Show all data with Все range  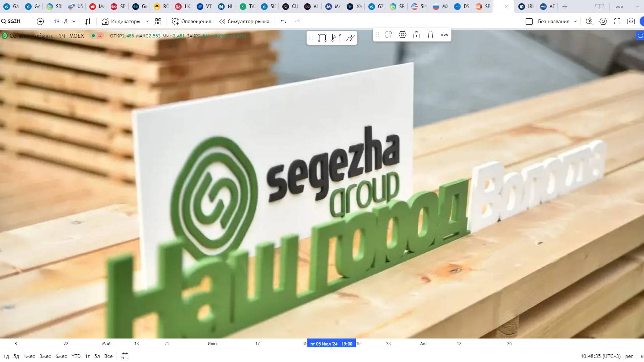[x=108, y=356]
